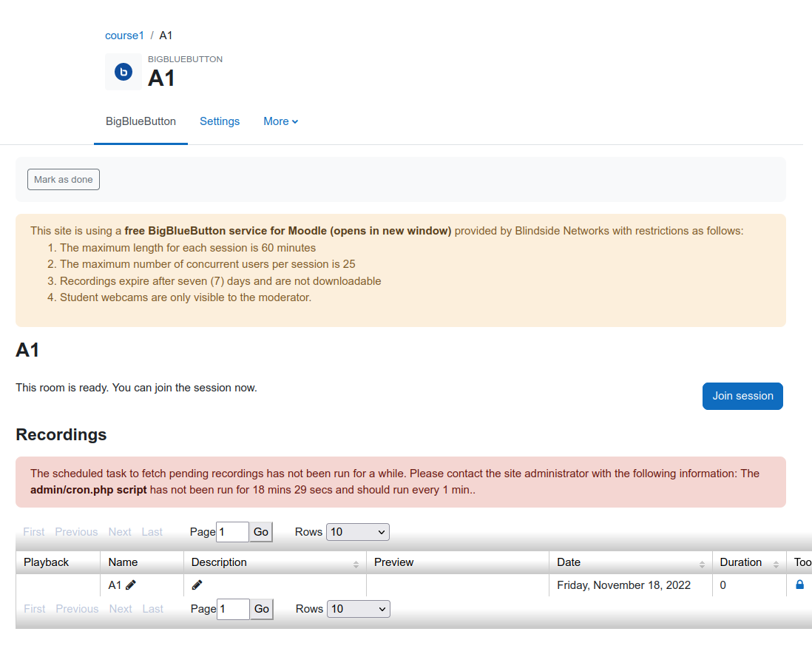Click the Playback column header
The image size is (812, 660).
tap(58, 562)
